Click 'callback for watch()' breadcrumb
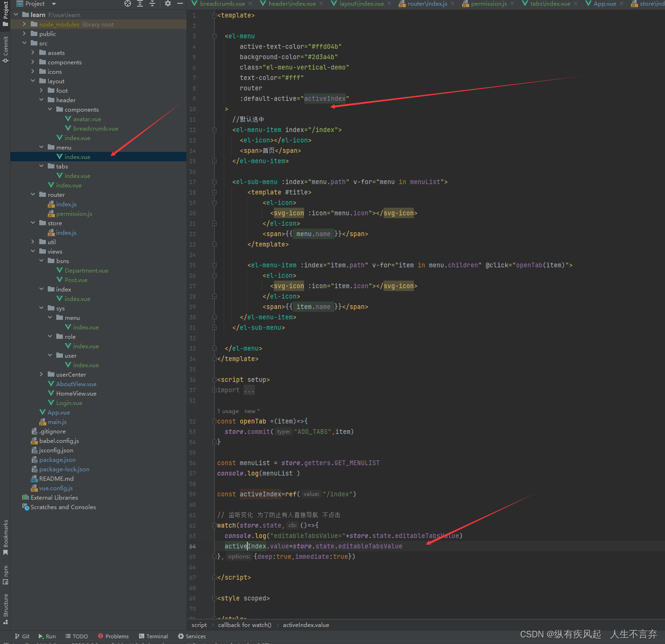The width and height of the screenshot is (665, 644). [x=245, y=625]
